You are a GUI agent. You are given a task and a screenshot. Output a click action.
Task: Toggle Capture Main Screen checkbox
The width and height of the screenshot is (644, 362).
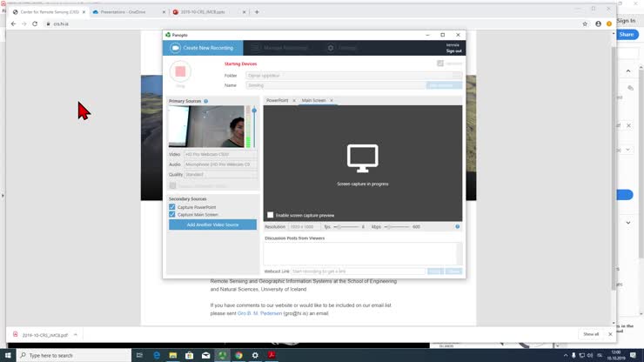tap(172, 214)
